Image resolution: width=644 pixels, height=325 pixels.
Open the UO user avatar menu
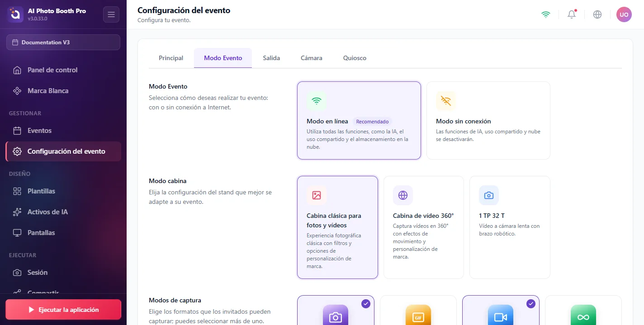point(624,14)
